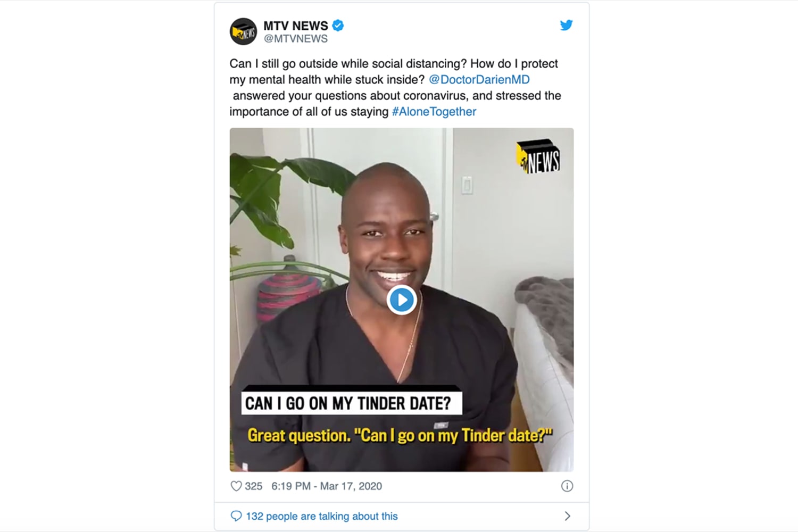
Task: Like the tweet with the heart icon
Action: (236, 486)
